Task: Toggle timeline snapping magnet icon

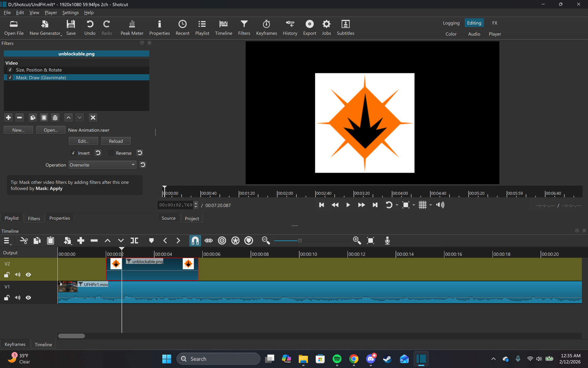Action: coord(195,241)
